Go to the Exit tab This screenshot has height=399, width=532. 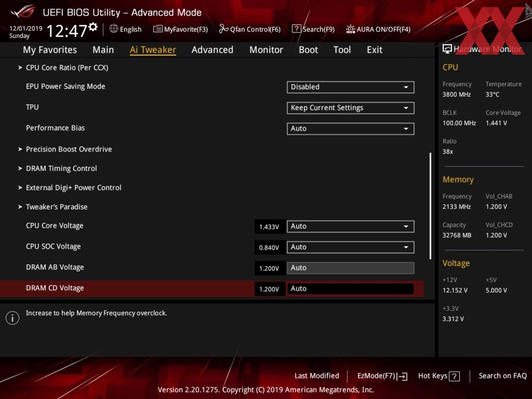click(x=374, y=50)
